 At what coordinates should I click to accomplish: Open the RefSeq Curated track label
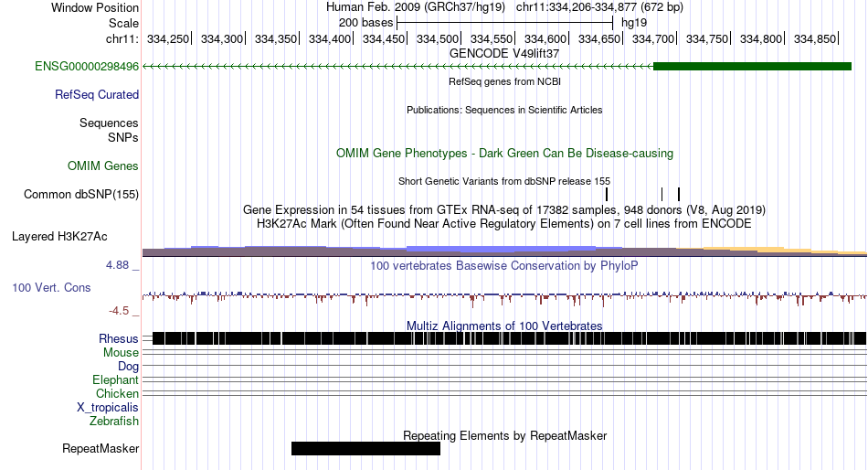(x=97, y=95)
